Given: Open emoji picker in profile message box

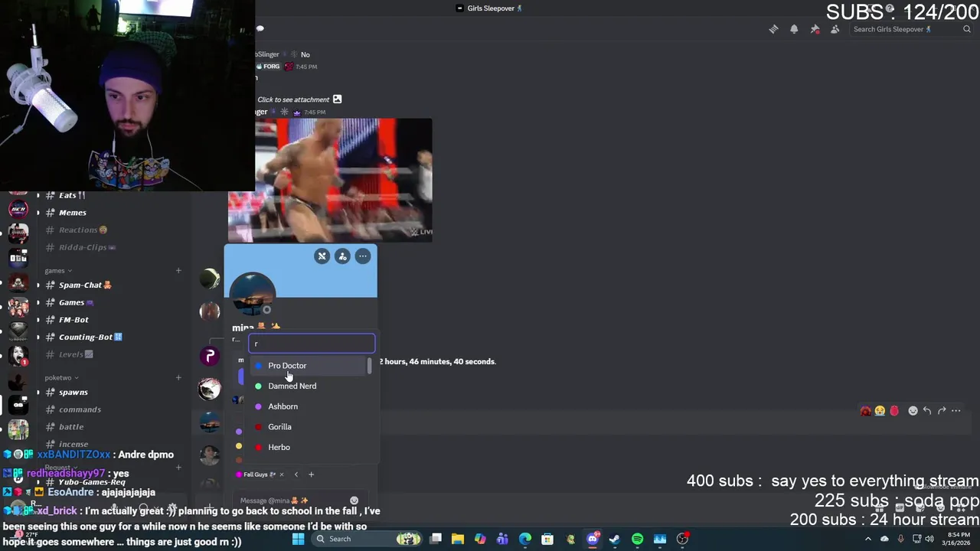Looking at the screenshot, I should 354,500.
